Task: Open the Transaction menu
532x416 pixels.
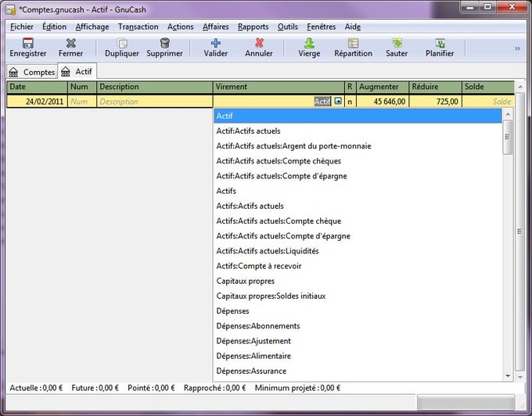Action: pyautogui.click(x=138, y=27)
